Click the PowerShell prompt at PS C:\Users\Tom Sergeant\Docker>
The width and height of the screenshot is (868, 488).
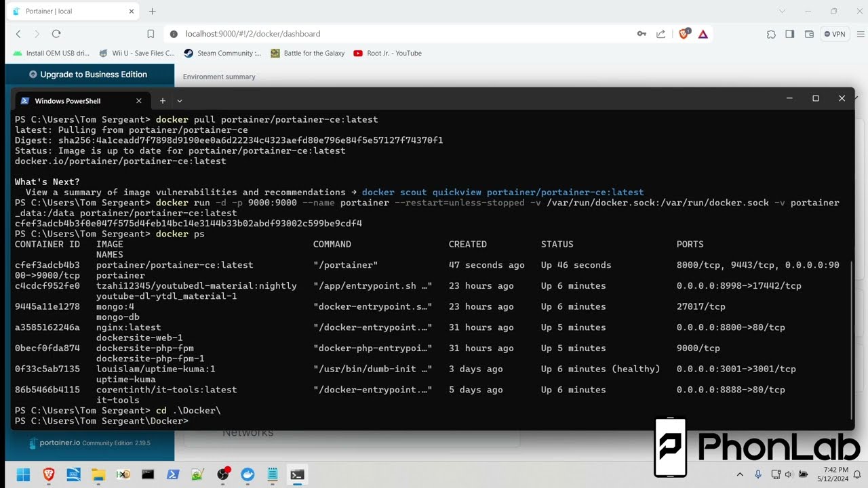click(x=102, y=421)
